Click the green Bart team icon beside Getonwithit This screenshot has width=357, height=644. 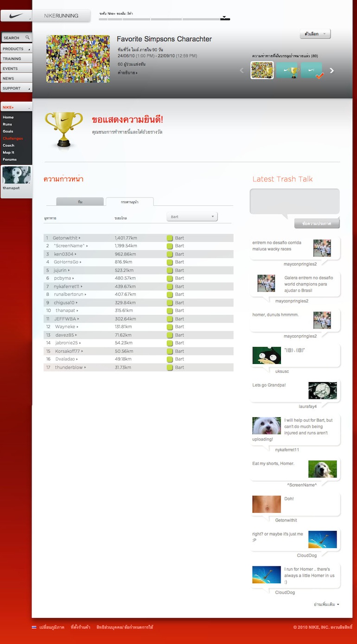[170, 238]
